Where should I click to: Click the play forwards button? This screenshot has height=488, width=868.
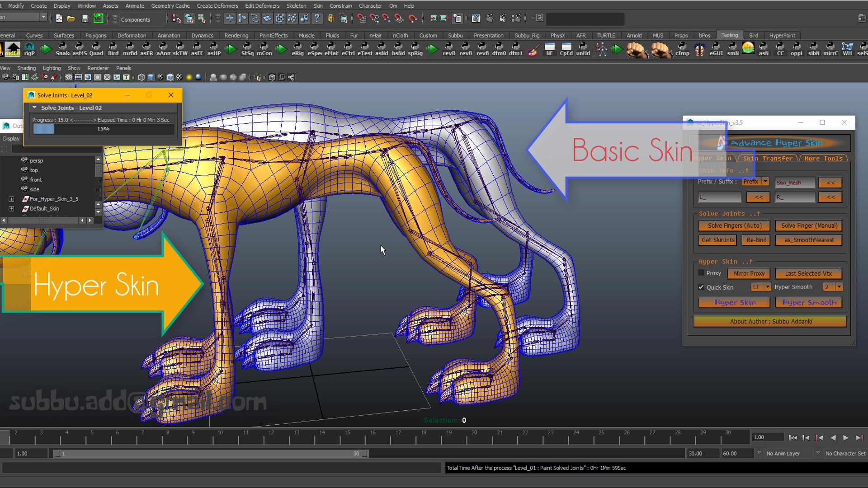[846, 437]
